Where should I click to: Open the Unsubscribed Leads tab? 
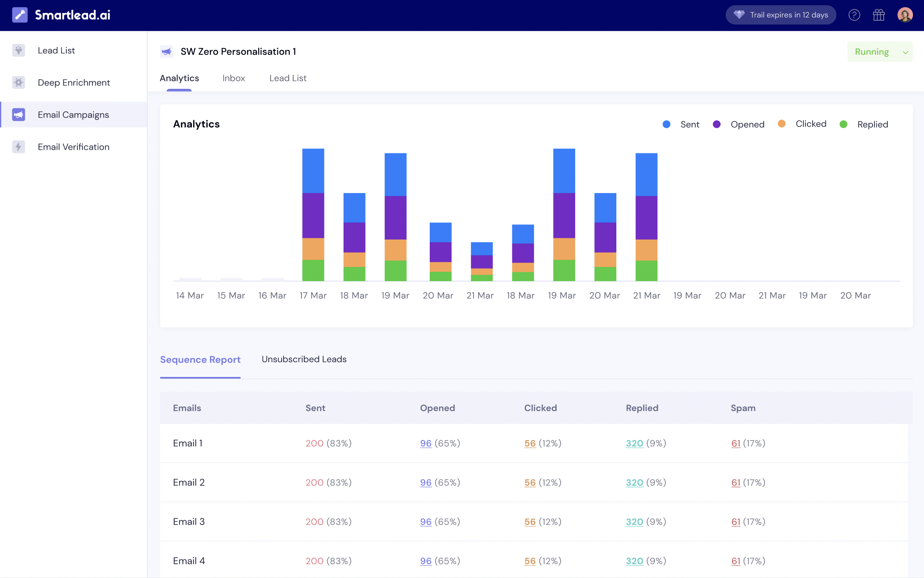point(304,359)
